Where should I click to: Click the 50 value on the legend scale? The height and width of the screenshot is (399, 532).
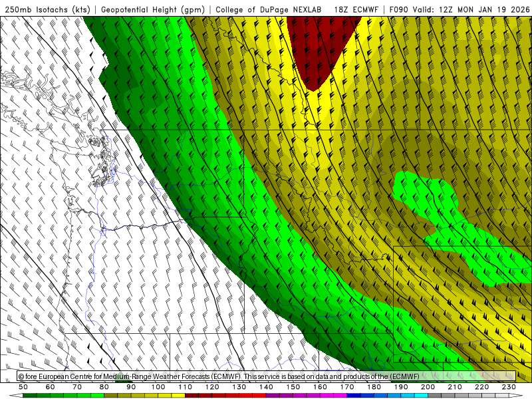tap(23, 387)
